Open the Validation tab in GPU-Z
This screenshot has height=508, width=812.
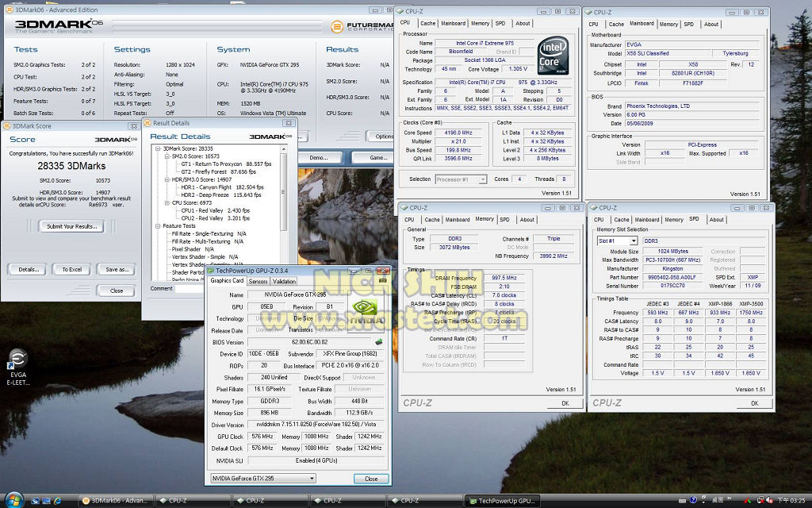pyautogui.click(x=284, y=281)
